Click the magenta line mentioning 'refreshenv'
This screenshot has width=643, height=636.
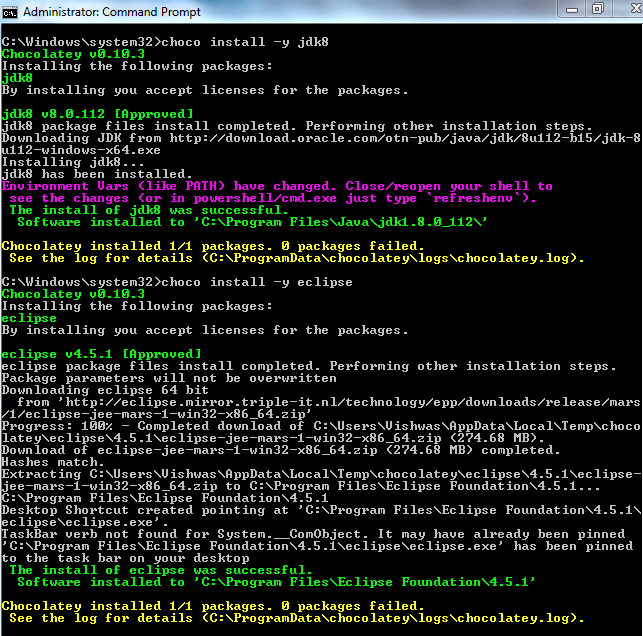[x=273, y=198]
